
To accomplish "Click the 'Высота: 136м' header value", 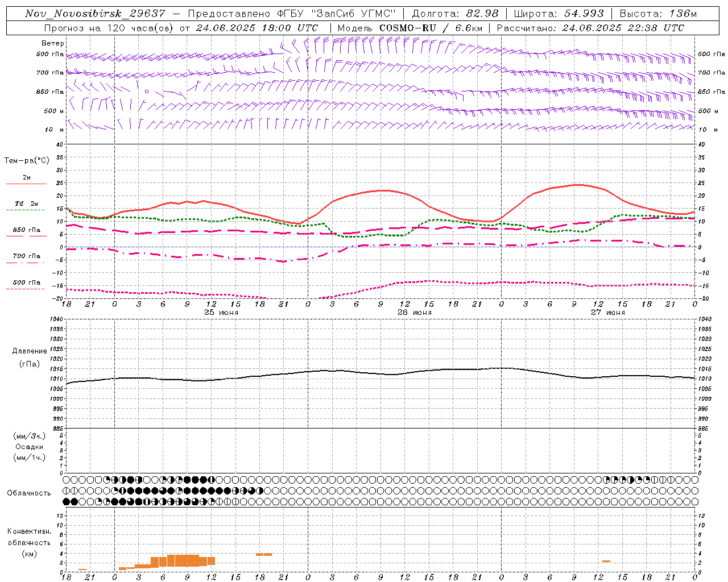I will pyautogui.click(x=658, y=14).
